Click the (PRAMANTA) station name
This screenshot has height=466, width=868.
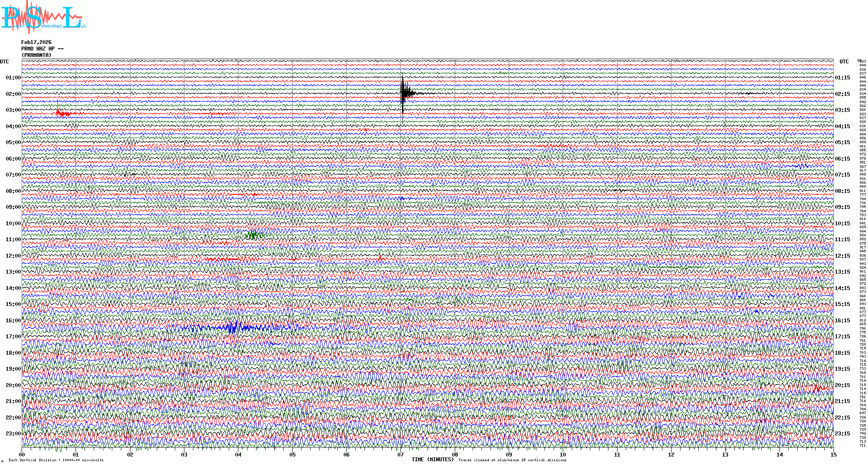pyautogui.click(x=37, y=55)
